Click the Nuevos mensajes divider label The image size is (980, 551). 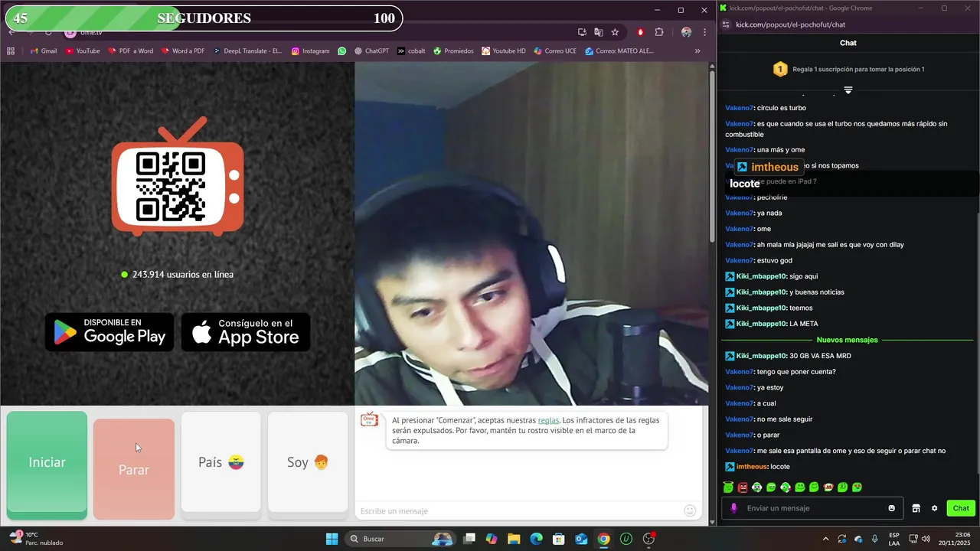click(847, 340)
